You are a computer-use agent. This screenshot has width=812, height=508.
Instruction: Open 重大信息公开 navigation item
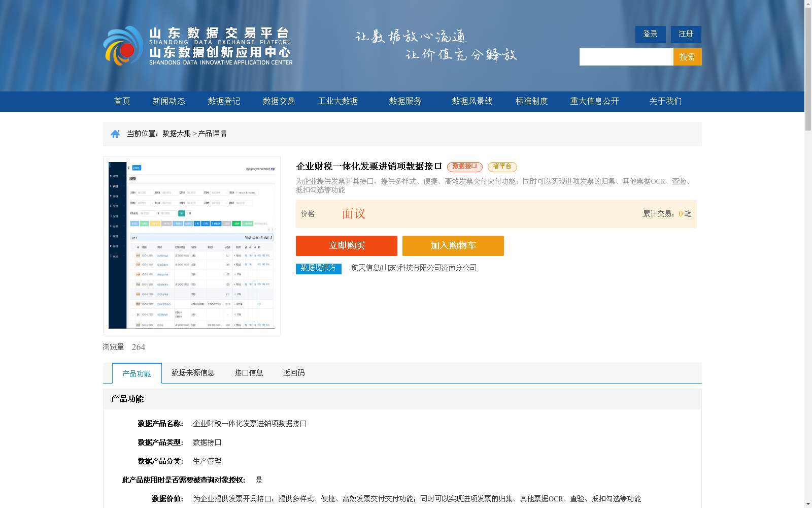point(594,101)
